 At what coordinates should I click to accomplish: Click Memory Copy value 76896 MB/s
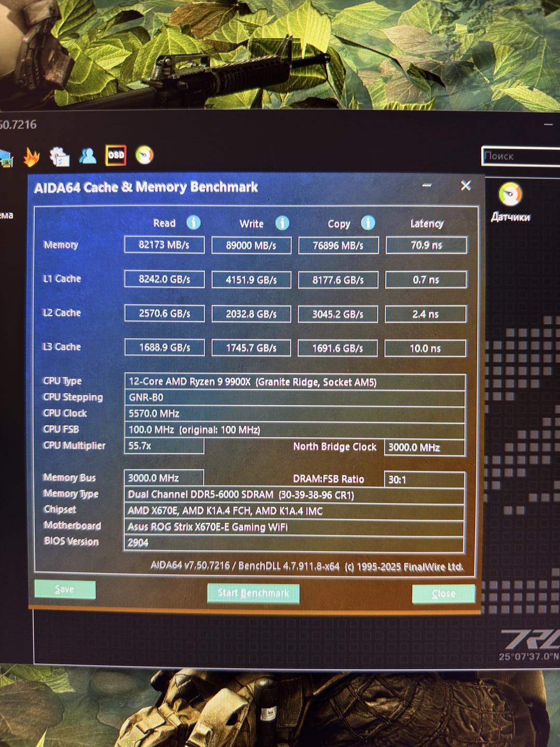(x=338, y=245)
